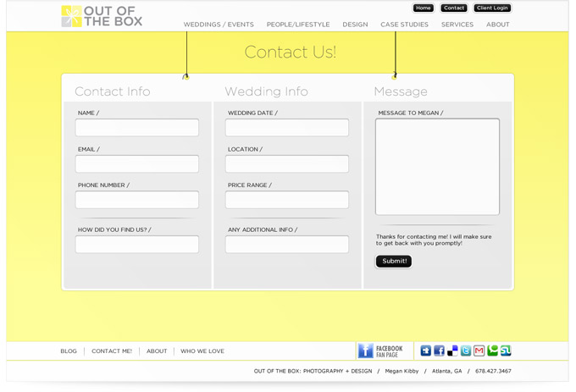Open the Blog footer link
This screenshot has width=576, height=392.
click(69, 351)
